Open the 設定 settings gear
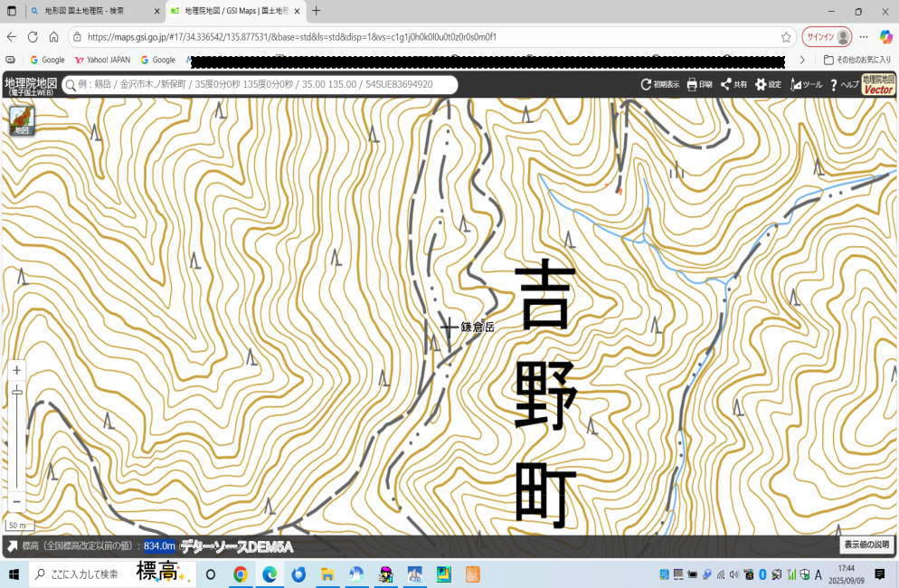The image size is (899, 588). [x=768, y=84]
